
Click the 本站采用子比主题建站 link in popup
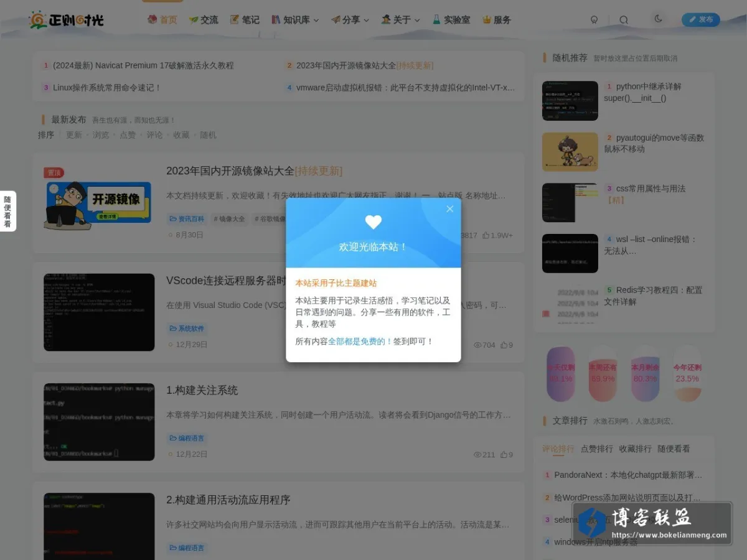click(x=336, y=283)
